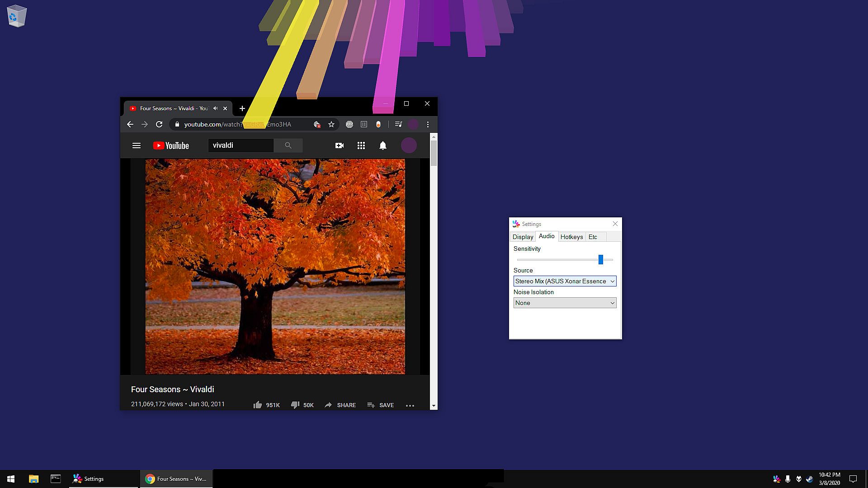This screenshot has width=868, height=488.
Task: Open the YouTube create video icon
Action: (339, 145)
